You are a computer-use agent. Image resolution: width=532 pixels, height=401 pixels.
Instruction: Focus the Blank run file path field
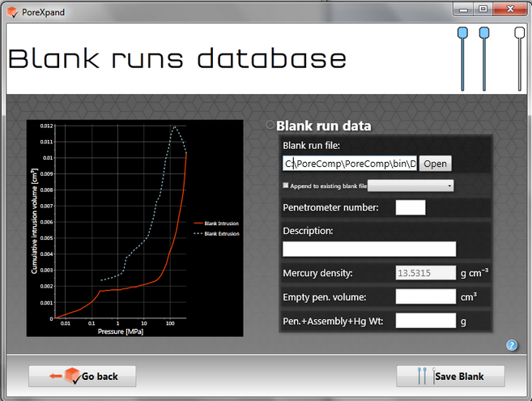350,164
